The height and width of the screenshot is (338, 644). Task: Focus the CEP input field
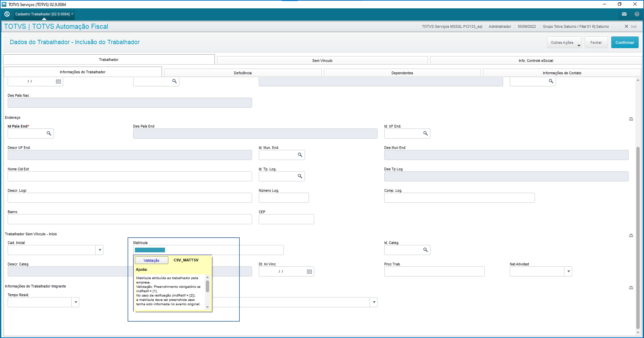click(x=286, y=219)
